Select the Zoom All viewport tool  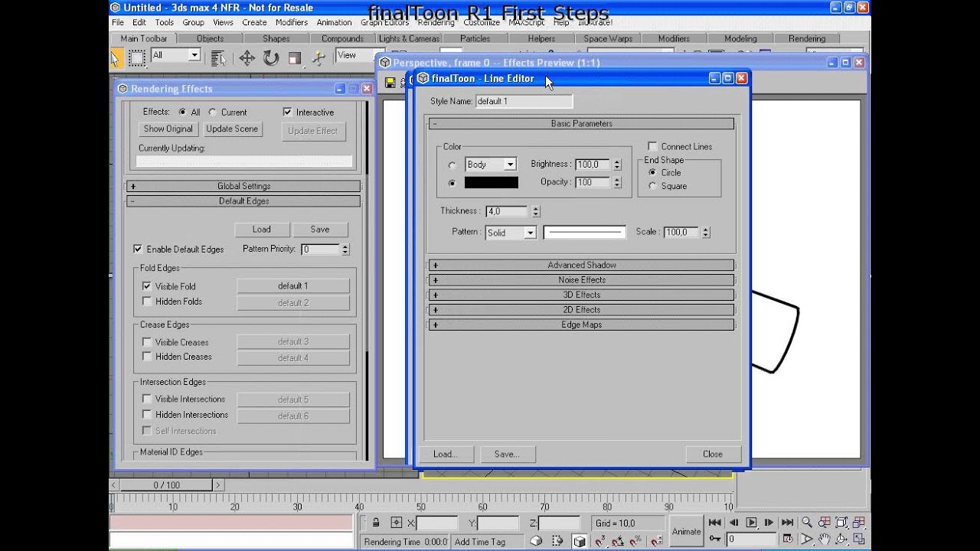pyautogui.click(x=825, y=523)
